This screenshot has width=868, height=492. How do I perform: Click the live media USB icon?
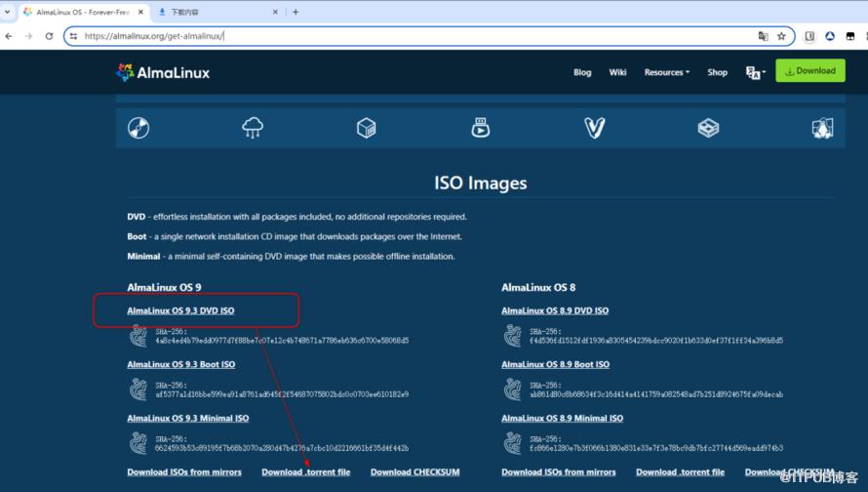pyautogui.click(x=480, y=128)
